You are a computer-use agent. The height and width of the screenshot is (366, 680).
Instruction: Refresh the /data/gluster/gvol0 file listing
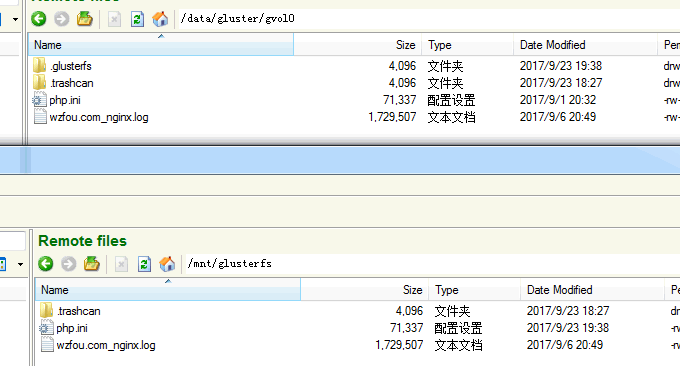click(137, 19)
